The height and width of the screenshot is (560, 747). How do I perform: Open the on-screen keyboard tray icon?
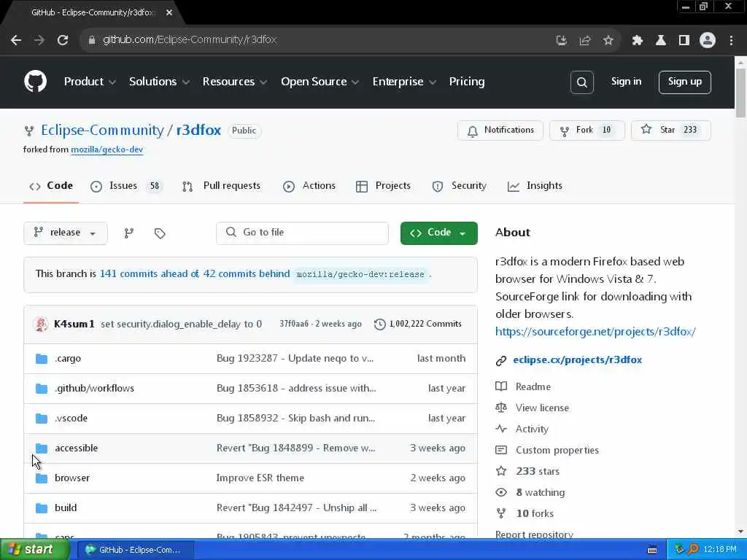[x=652, y=550]
